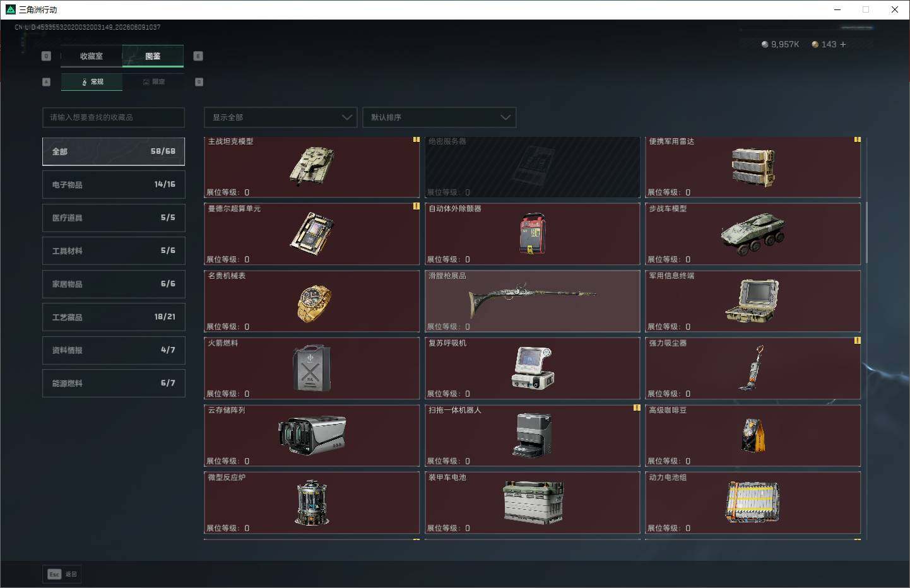Focus the 请输入想要查找的收藏品 search field
Viewport: 910px width, 588px height.
pos(114,117)
